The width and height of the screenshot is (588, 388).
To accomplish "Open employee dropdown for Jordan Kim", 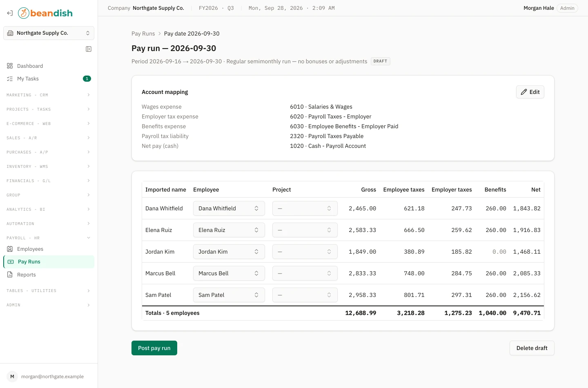I will [229, 252].
